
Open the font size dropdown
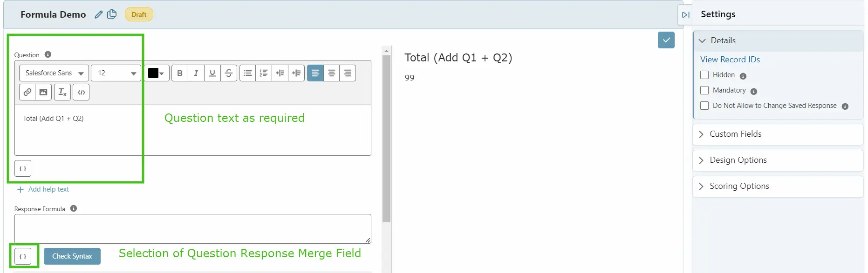click(115, 73)
